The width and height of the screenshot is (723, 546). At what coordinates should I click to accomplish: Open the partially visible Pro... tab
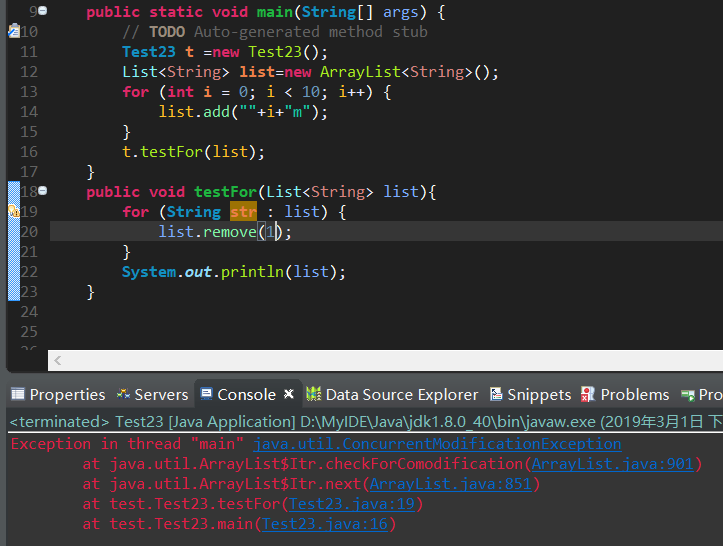coord(701,395)
